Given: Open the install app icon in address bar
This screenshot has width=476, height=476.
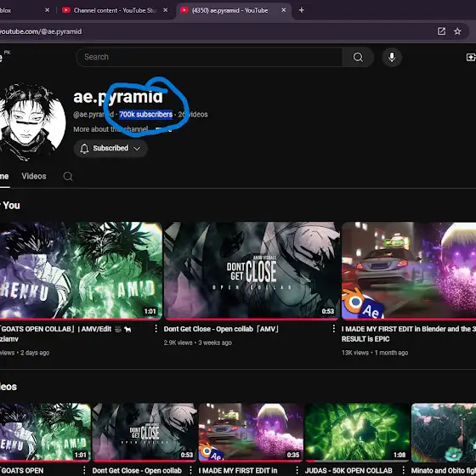Looking at the screenshot, I should tap(441, 31).
